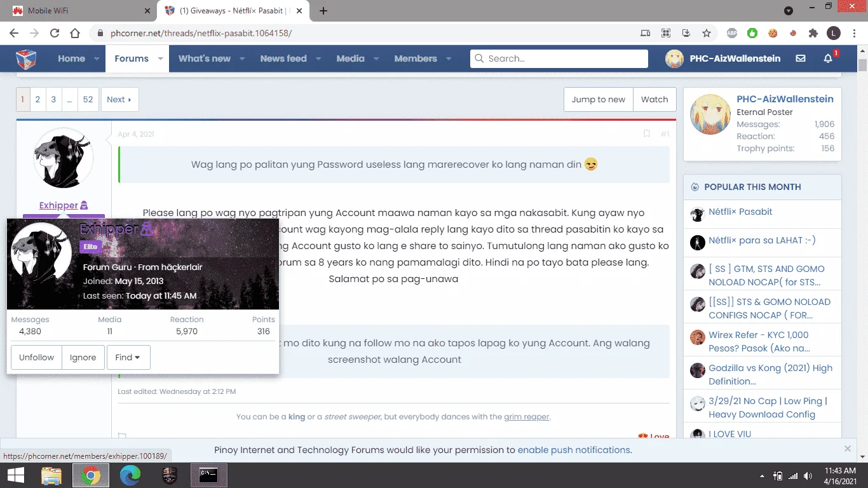The width and height of the screenshot is (868, 488).
Task: Expand the Forums menu dropdown arrow
Action: [x=160, y=58]
